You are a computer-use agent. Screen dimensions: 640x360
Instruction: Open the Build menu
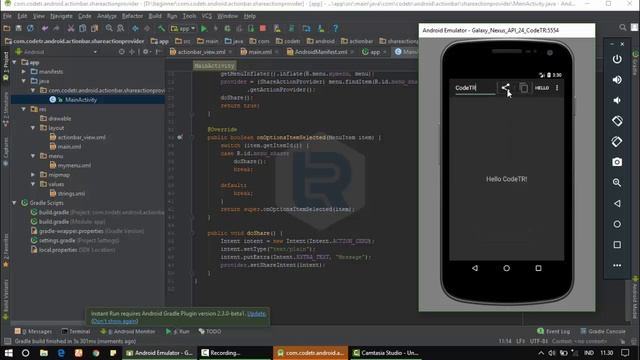click(155, 16)
